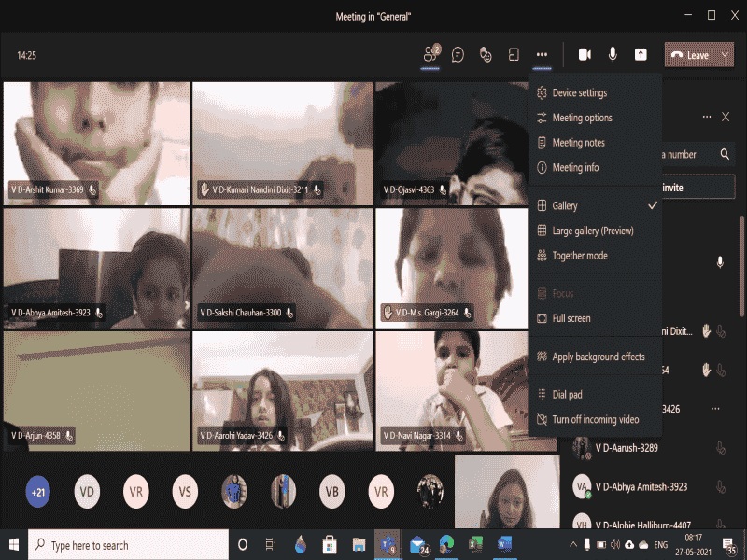Click the search icon in participants panel

point(725,154)
